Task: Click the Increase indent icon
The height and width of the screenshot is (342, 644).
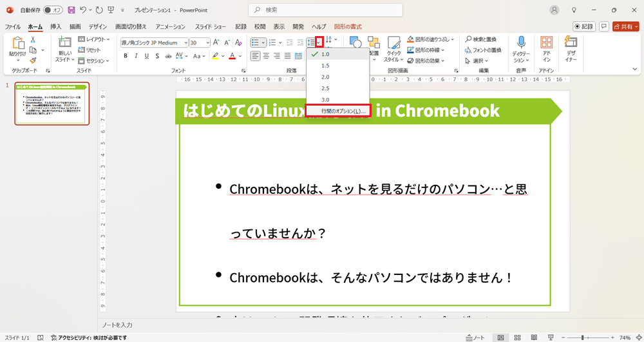Action: [x=300, y=43]
